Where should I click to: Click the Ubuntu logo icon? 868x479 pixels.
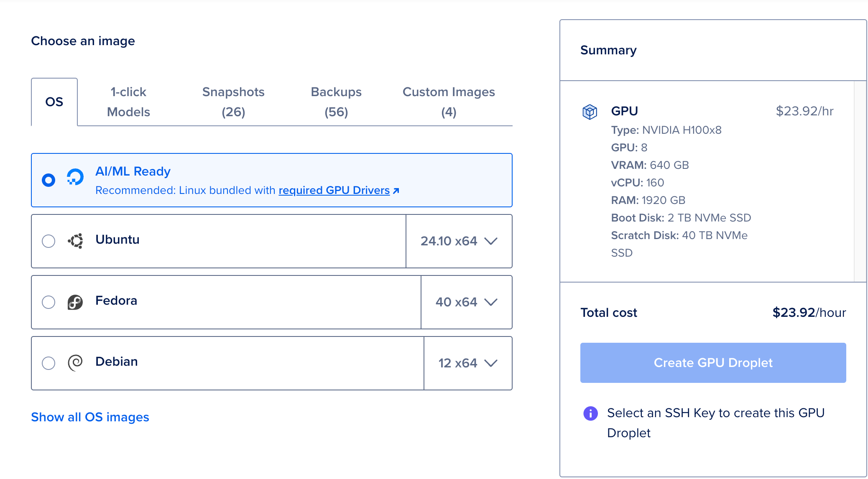pyautogui.click(x=75, y=241)
